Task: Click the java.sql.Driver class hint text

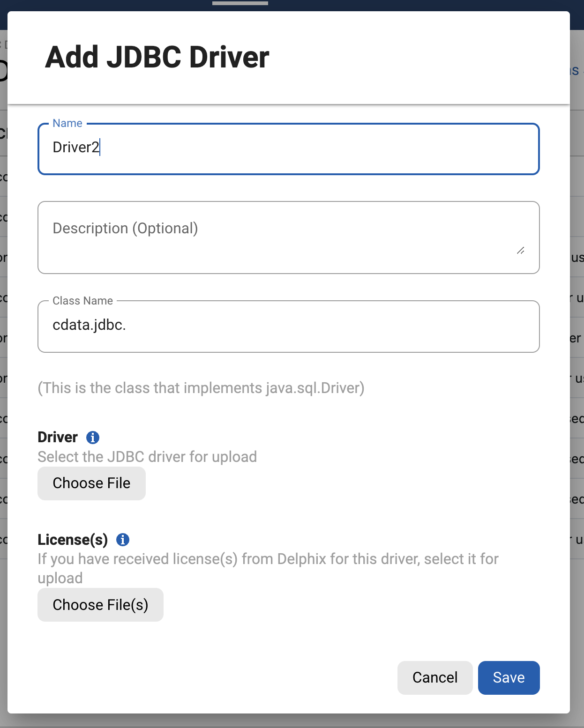Action: click(x=201, y=388)
